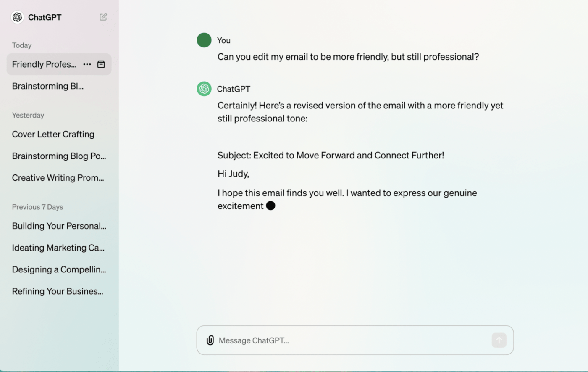Screen dimensions: 588x372
Task: Click the send message arrow button
Action: point(499,340)
